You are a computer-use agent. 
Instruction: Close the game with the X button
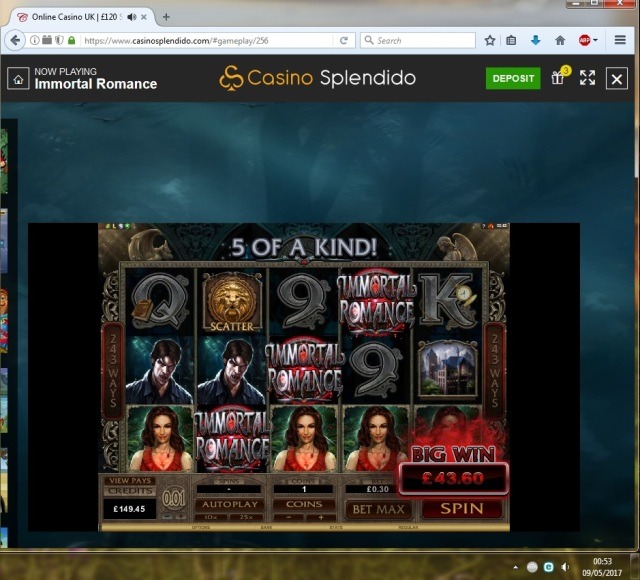(617, 79)
